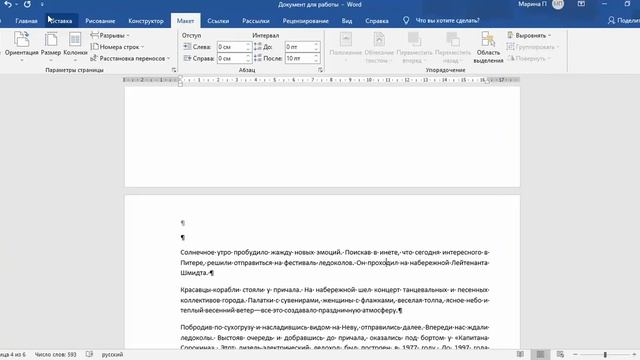Focus the 'Что вы хотите сделать?' search box
640x360 pixels.
447,20
